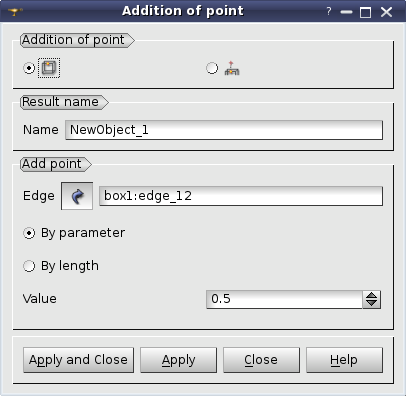Viewport: 406px width, 396px height.
Task: Close the dialog with the X icon
Action: pos(387,12)
